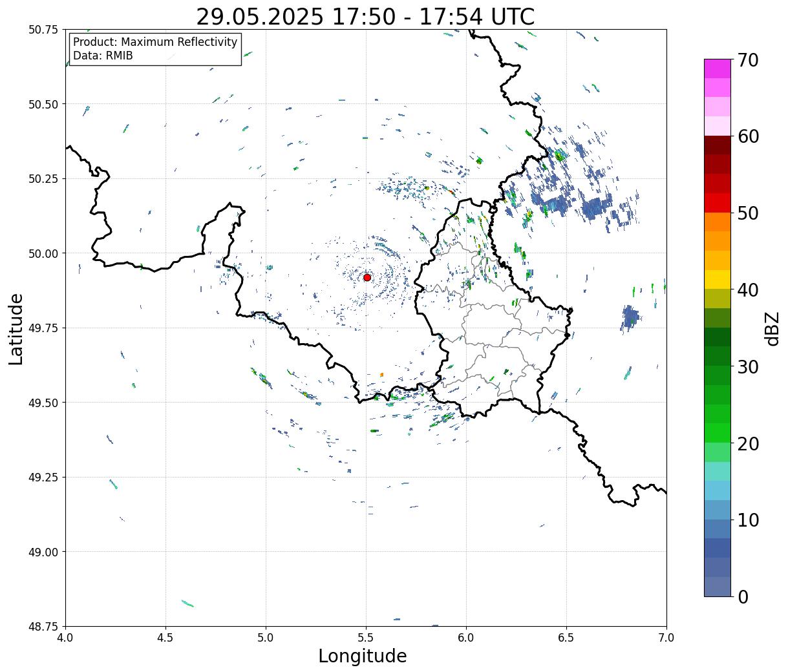This screenshot has width=788, height=672.
Task: Click the longitude tick label 5.5
Action: coord(366,637)
